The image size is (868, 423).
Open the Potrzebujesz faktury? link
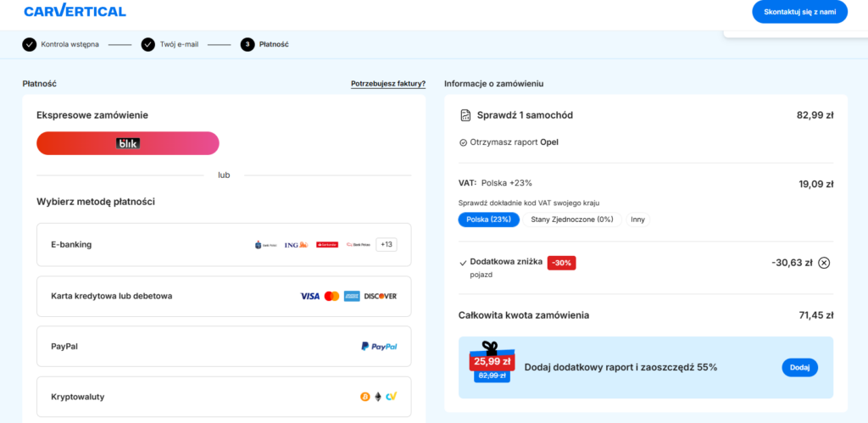click(x=388, y=84)
